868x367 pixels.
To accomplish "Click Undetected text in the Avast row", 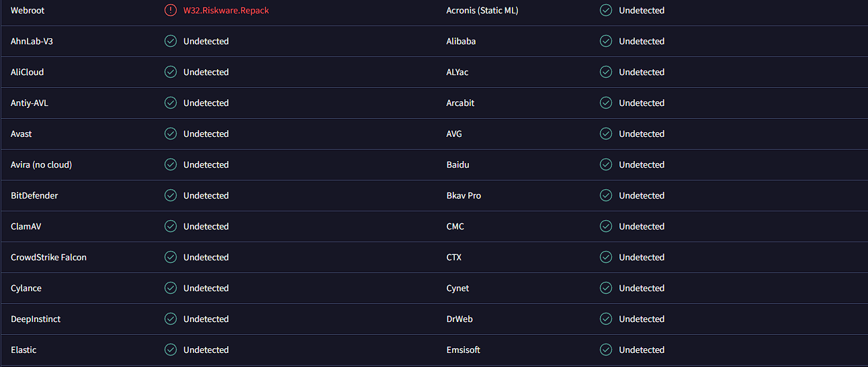I will [206, 134].
